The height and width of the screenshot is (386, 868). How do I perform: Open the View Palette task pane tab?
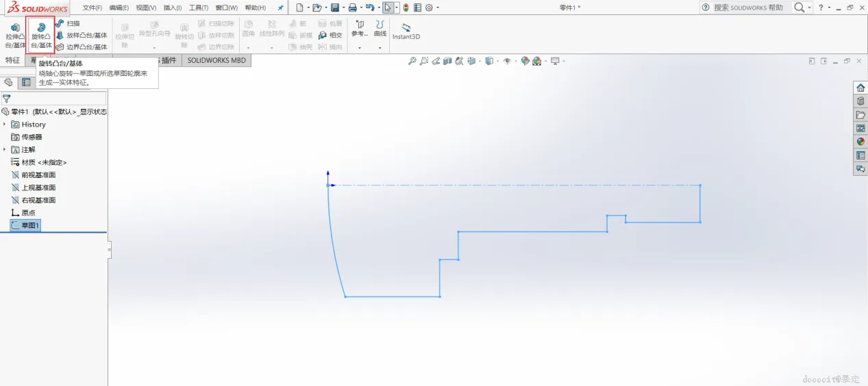[x=860, y=128]
